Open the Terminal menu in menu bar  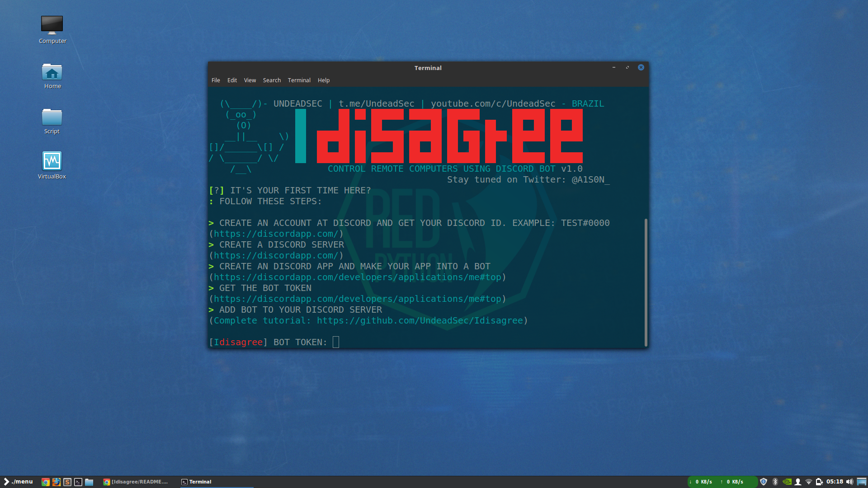click(299, 80)
